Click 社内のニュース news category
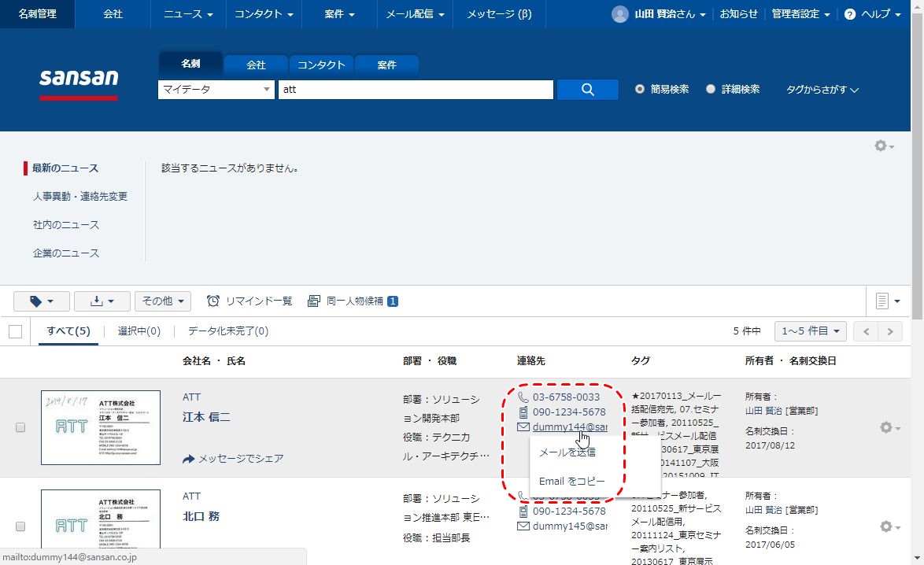 (66, 224)
